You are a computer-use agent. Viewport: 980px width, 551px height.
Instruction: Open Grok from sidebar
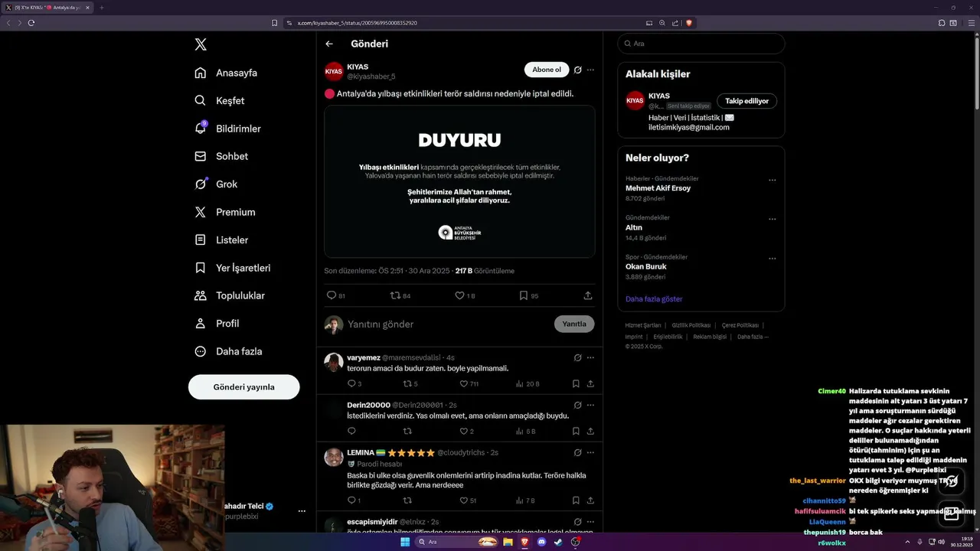(x=216, y=184)
